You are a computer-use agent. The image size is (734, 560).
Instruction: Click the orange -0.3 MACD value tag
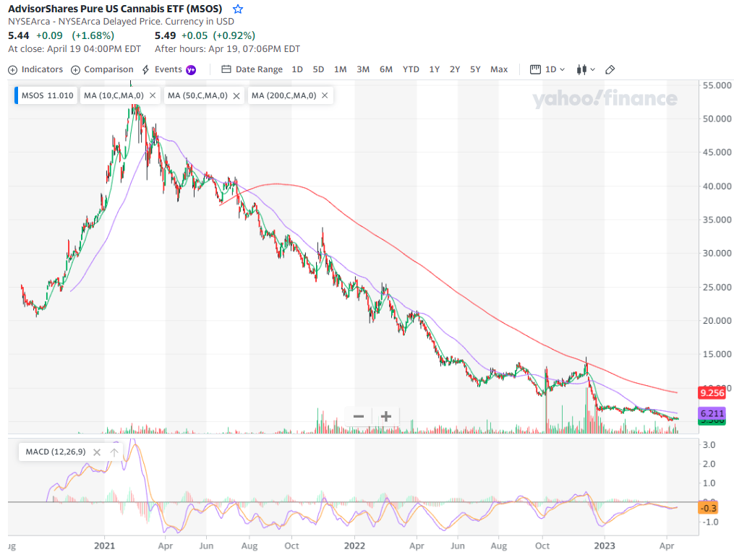pyautogui.click(x=708, y=507)
